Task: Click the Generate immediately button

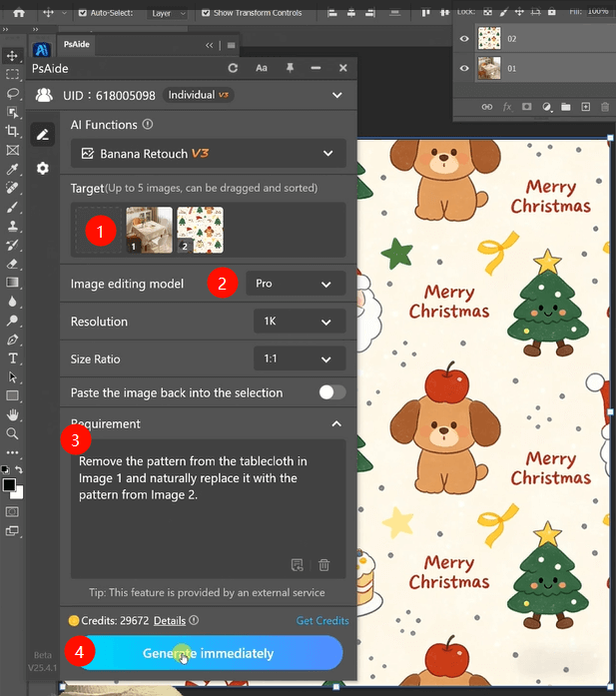Action: 209,653
